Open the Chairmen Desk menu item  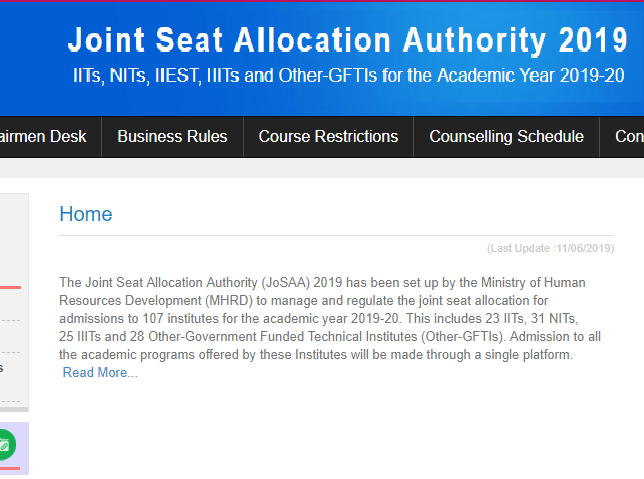(x=44, y=137)
